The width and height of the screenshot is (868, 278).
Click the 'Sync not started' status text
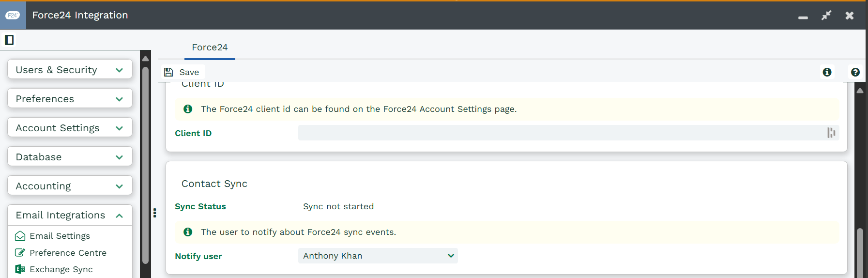tap(338, 206)
